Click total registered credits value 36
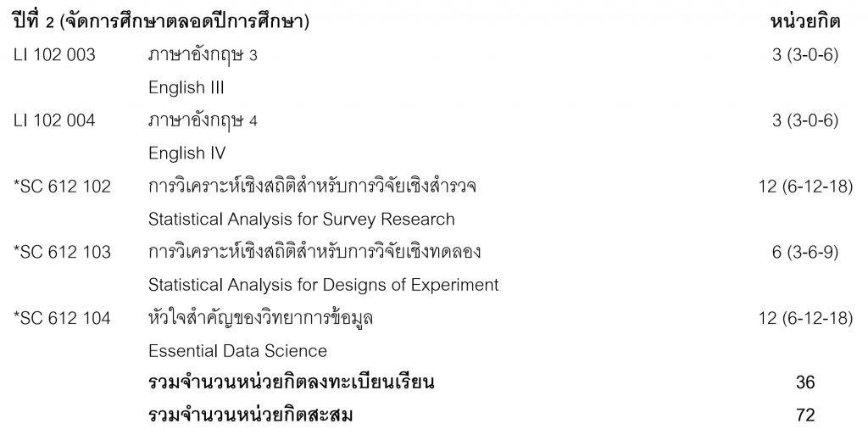This screenshot has width=868, height=446. [x=804, y=383]
